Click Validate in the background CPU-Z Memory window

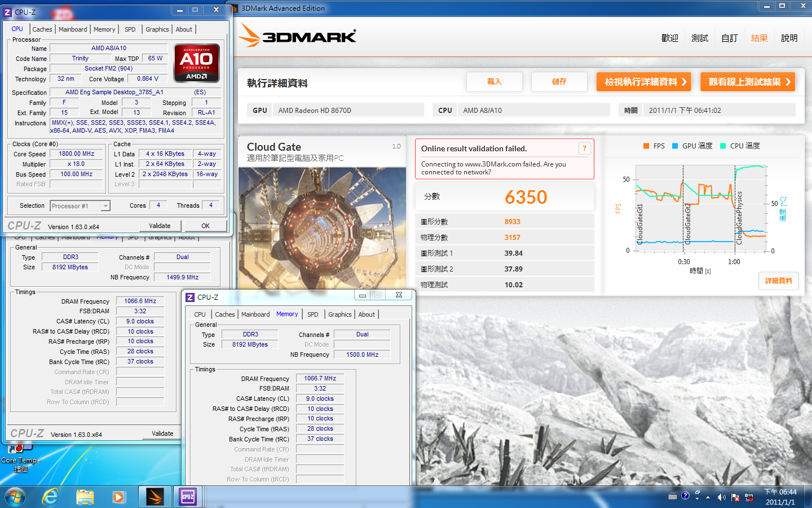(162, 433)
